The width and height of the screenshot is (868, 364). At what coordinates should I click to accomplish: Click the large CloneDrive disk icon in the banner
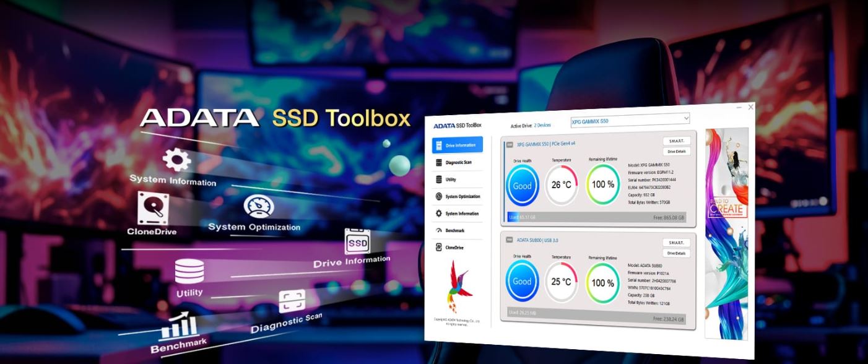click(x=152, y=207)
